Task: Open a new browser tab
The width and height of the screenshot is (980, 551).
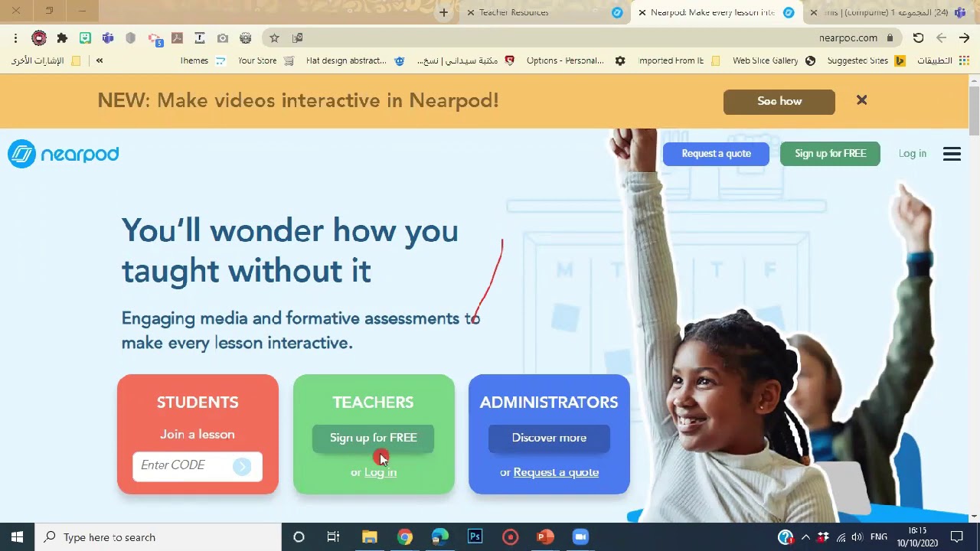Action: 443,12
